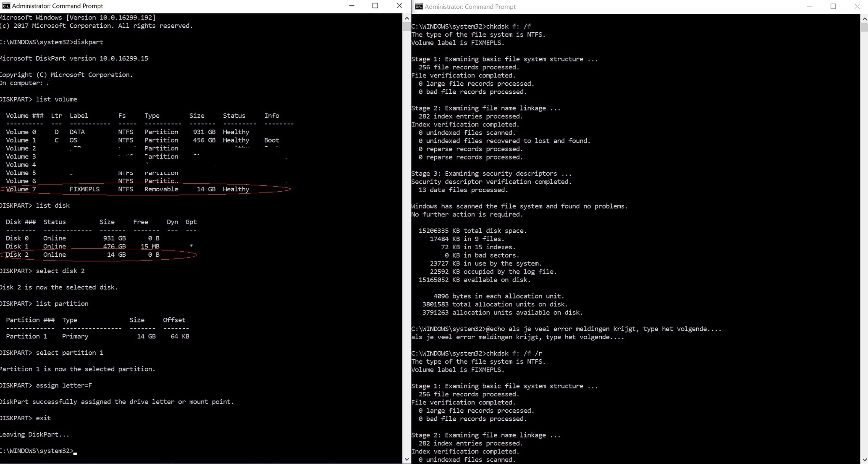Click scroll-up arrow in left diskpart window

[406, 18]
